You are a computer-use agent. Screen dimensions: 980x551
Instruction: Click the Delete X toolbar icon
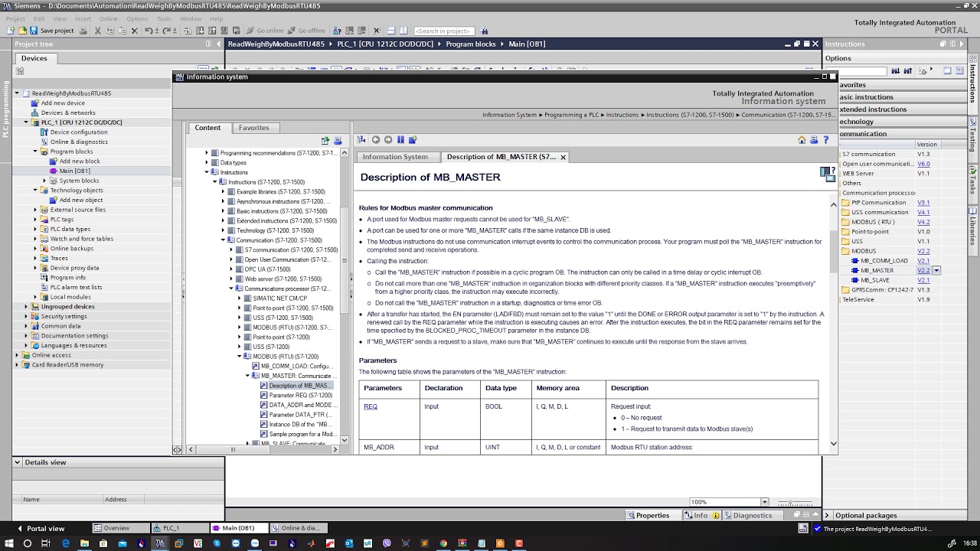pos(135,31)
